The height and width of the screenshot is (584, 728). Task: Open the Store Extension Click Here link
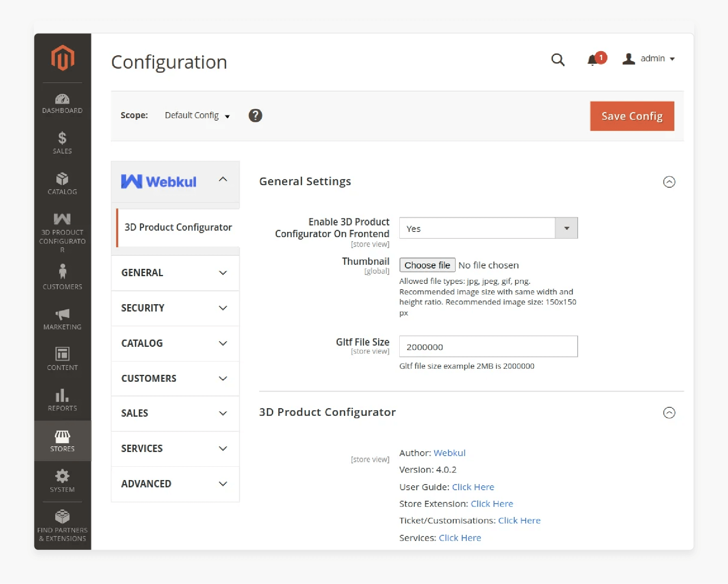tap(492, 504)
